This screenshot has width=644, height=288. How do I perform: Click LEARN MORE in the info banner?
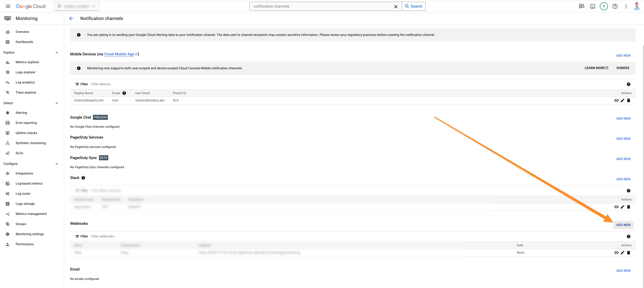[x=596, y=68]
